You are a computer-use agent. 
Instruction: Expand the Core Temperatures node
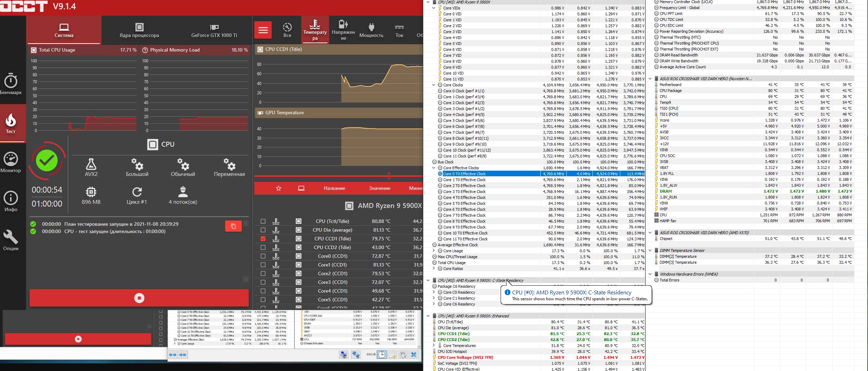[434, 346]
